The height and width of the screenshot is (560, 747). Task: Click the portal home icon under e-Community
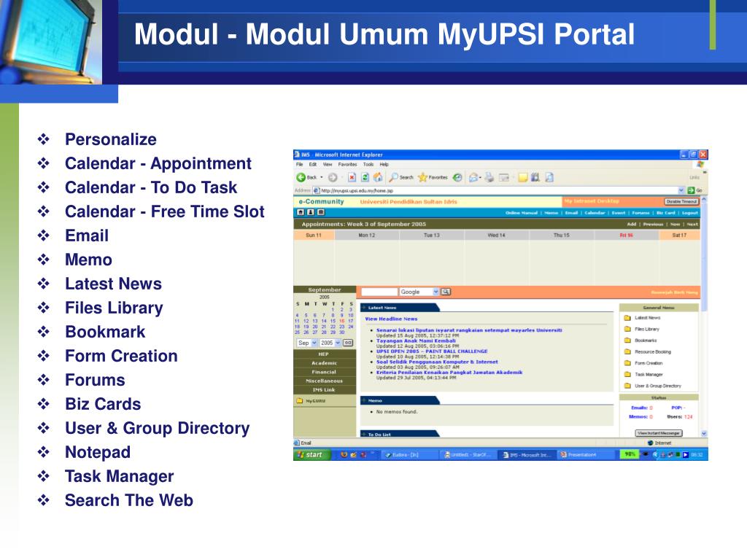point(301,212)
